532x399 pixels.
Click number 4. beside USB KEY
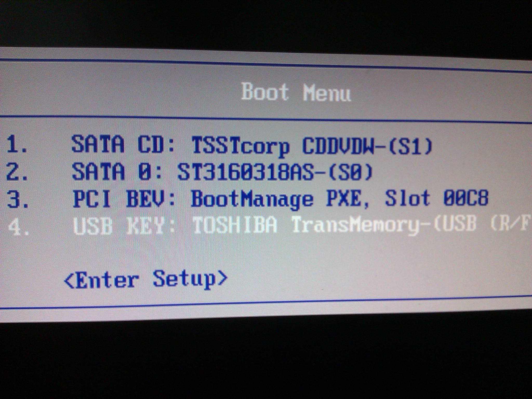(18, 226)
